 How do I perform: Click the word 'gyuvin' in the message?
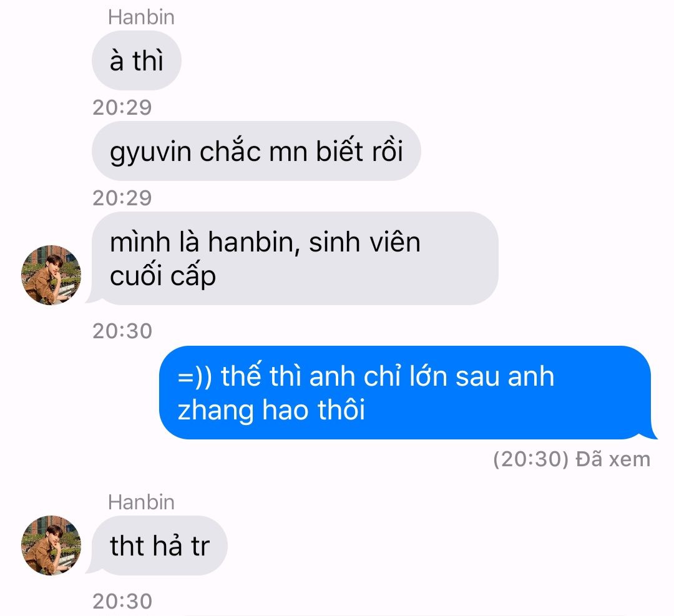150,153
